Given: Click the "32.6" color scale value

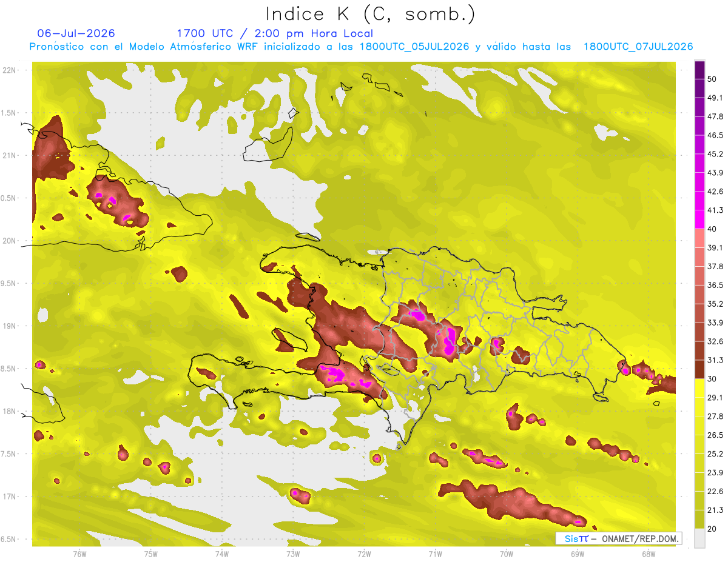Looking at the screenshot, I should point(715,341).
